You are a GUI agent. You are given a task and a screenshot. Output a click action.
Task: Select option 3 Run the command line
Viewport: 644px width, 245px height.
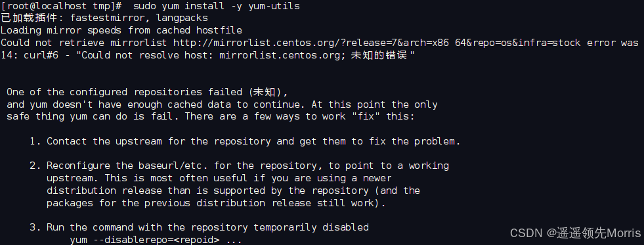pos(199,227)
